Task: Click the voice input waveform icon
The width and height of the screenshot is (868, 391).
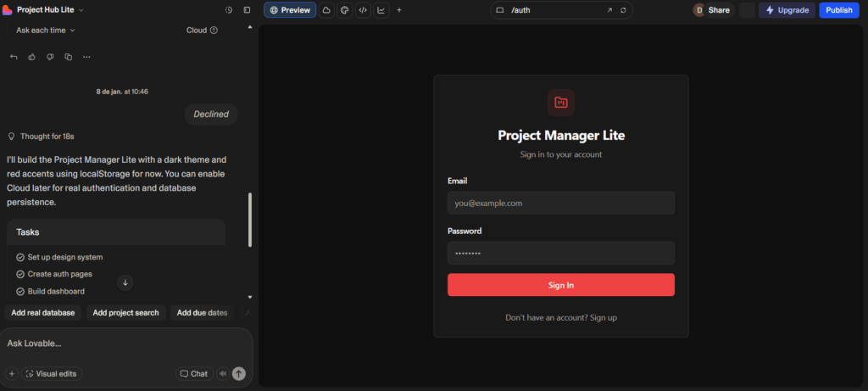Action: (x=223, y=374)
